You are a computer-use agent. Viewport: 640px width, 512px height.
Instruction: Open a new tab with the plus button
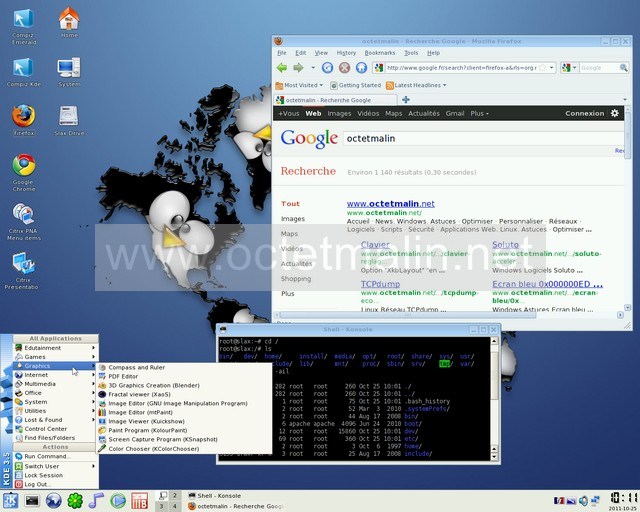(x=406, y=99)
